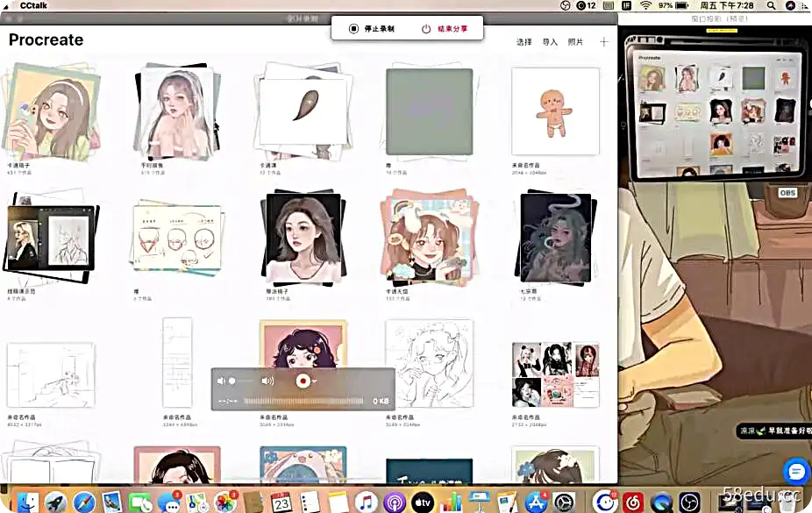The height and width of the screenshot is (513, 812).
Task: Open the gingerbread man artwork thumbnail
Action: tap(555, 111)
